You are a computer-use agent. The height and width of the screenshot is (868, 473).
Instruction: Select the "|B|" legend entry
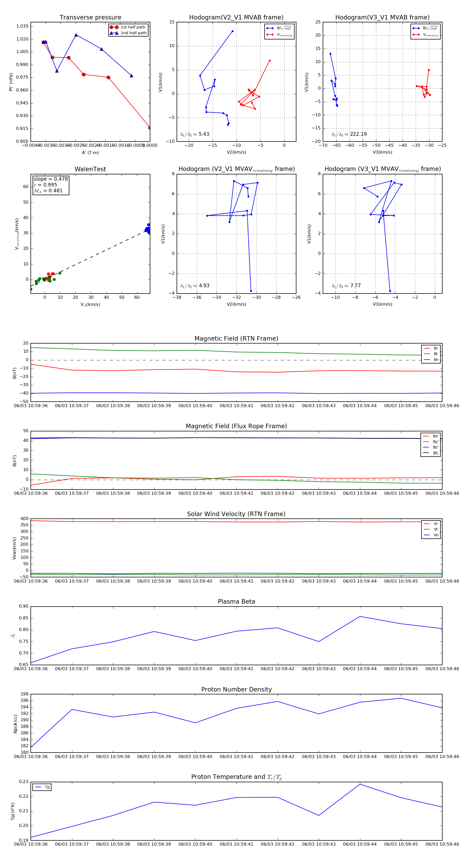point(431,453)
